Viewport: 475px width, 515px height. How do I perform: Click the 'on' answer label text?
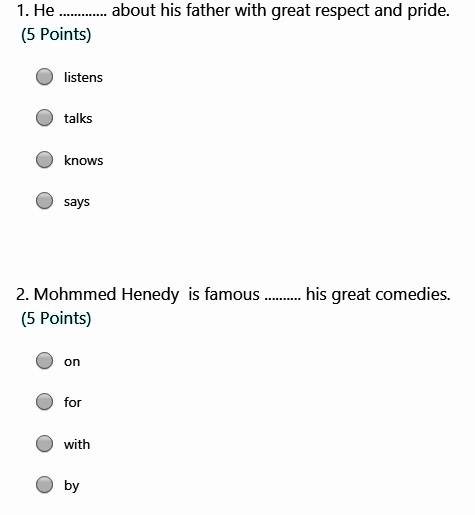[72, 362]
